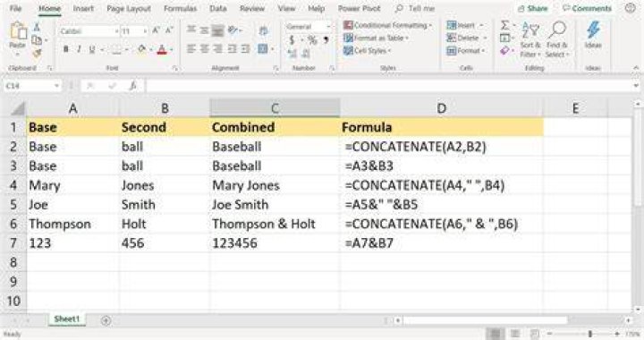Switch to the Insert ribbon tab
Screen dimensions: 644x340
83,8
